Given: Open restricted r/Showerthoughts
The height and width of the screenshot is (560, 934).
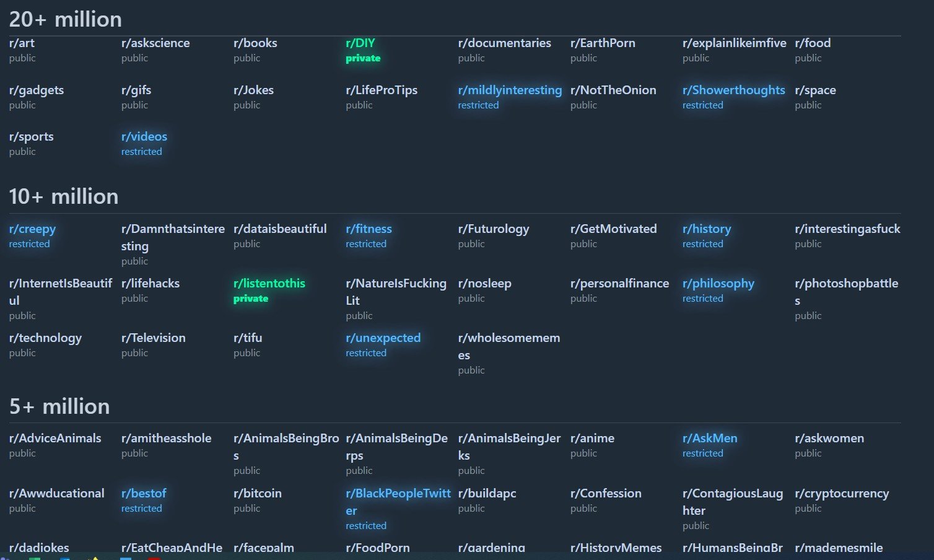Looking at the screenshot, I should pyautogui.click(x=734, y=90).
